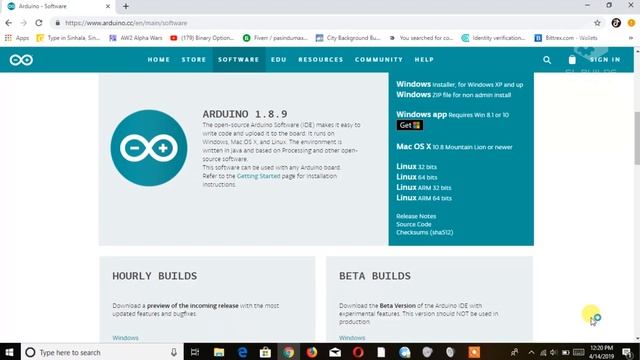Click the Type here to search box
Viewport: 640px width, 360px height.
point(102,352)
